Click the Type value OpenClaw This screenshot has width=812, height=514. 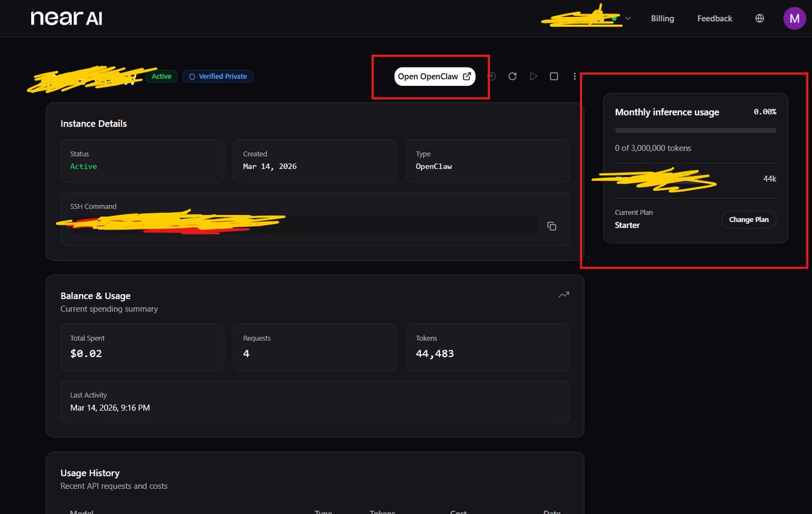tap(434, 166)
